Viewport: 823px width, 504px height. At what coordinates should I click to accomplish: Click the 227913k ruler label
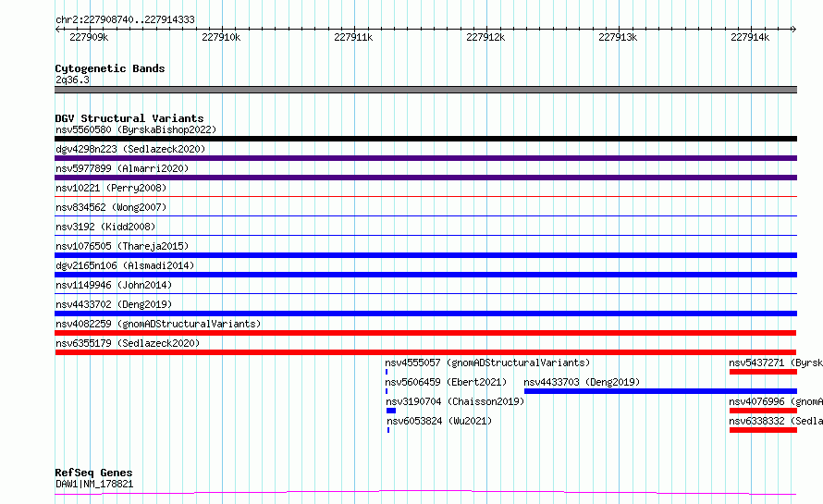pos(618,37)
